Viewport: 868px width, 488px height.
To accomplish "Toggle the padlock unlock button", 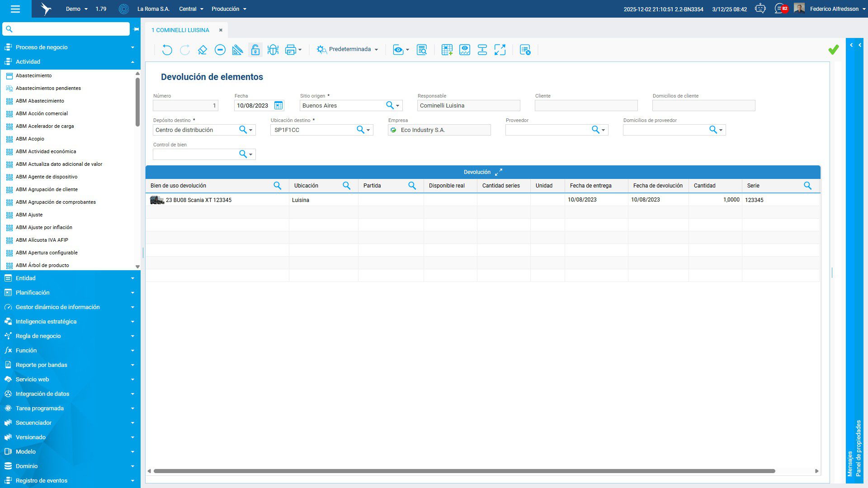I will (255, 50).
